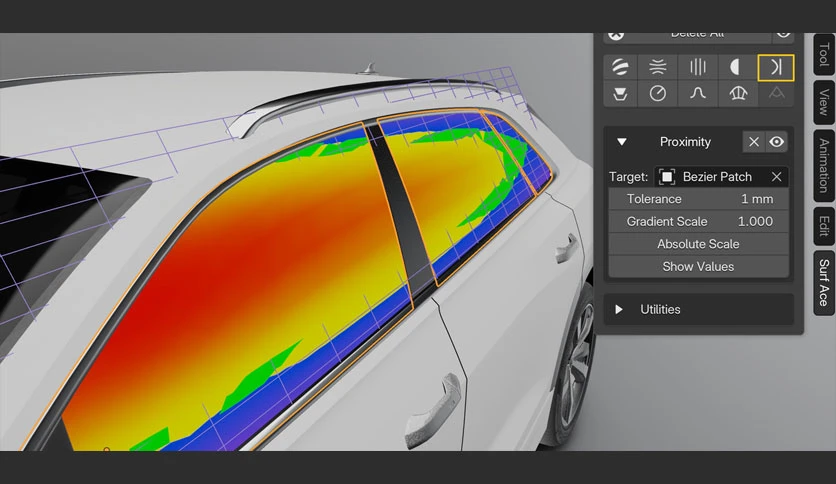
Task: Collapse the Proximity panel
Action: coord(622,142)
